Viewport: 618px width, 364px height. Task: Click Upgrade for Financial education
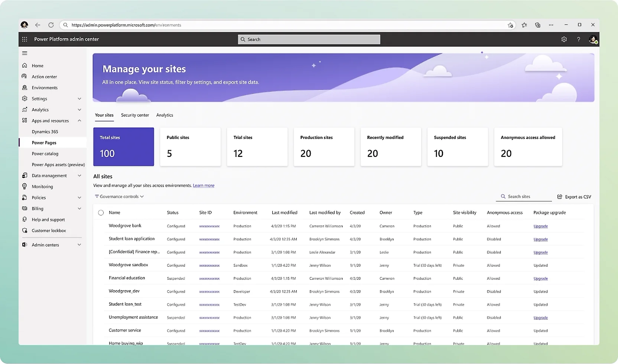[x=540, y=278]
